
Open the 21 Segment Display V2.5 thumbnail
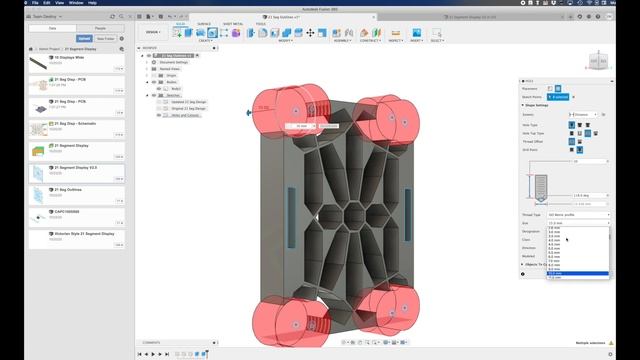(x=38, y=173)
